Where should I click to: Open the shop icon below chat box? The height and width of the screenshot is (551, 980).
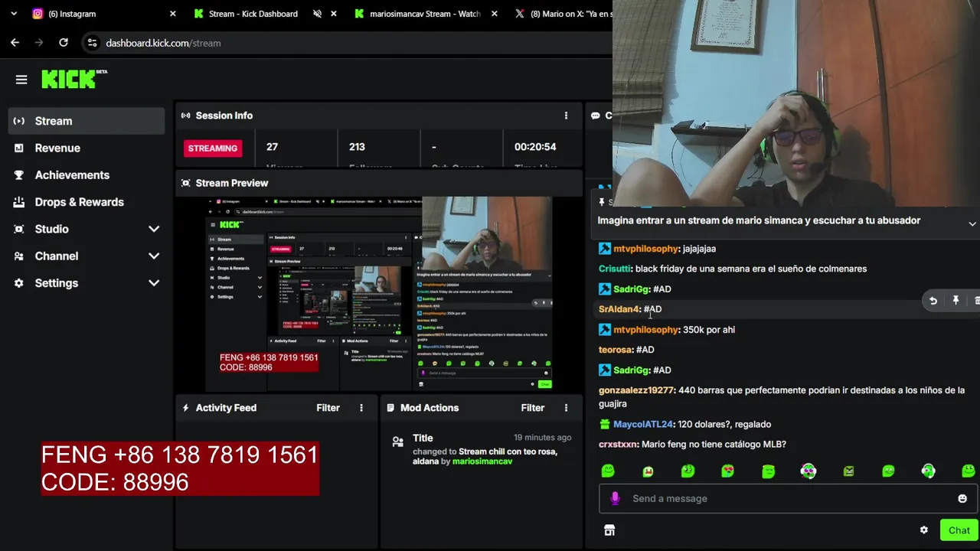point(609,530)
